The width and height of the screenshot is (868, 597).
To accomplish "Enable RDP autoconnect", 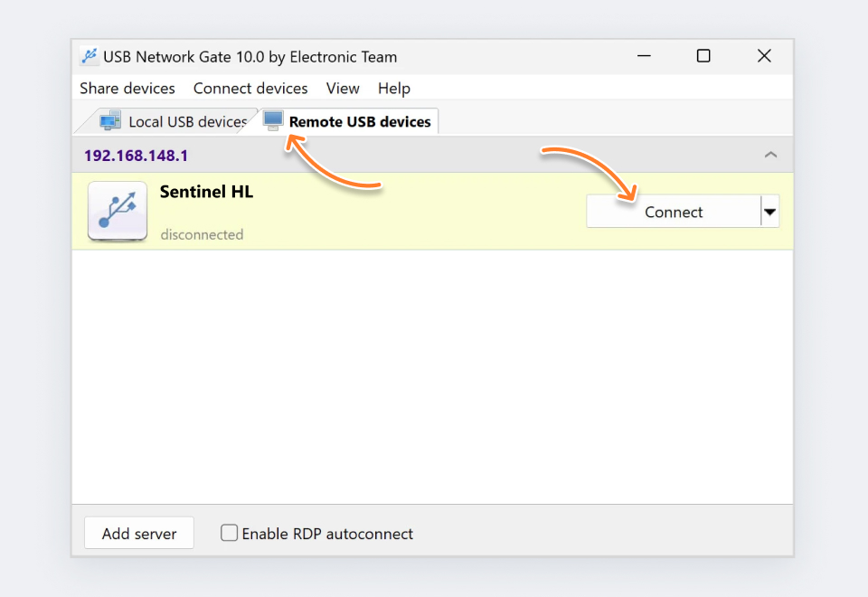I will [230, 533].
